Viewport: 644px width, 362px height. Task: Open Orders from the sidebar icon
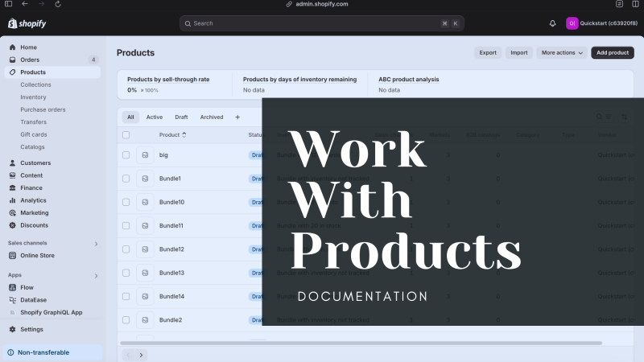12,60
